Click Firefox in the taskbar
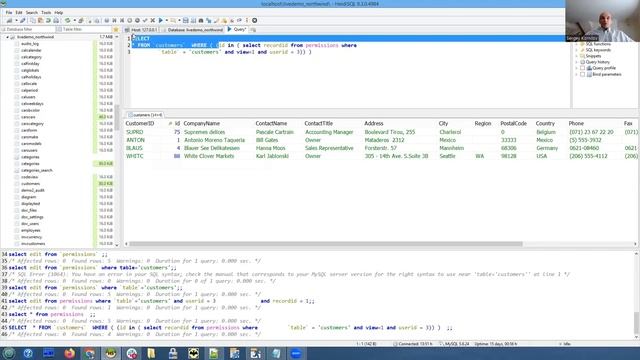This screenshot has width=640, height=360. 69,353
